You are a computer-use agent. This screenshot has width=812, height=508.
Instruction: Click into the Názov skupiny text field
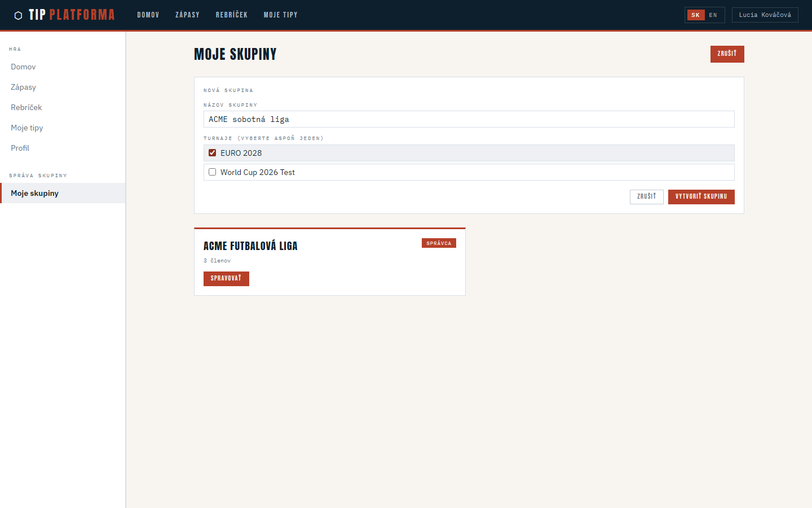(x=468, y=119)
